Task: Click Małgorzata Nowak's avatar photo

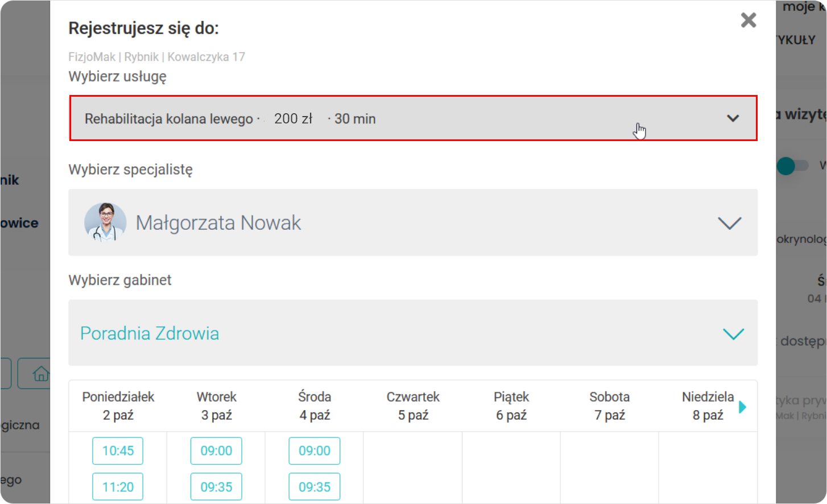Action: pos(105,222)
